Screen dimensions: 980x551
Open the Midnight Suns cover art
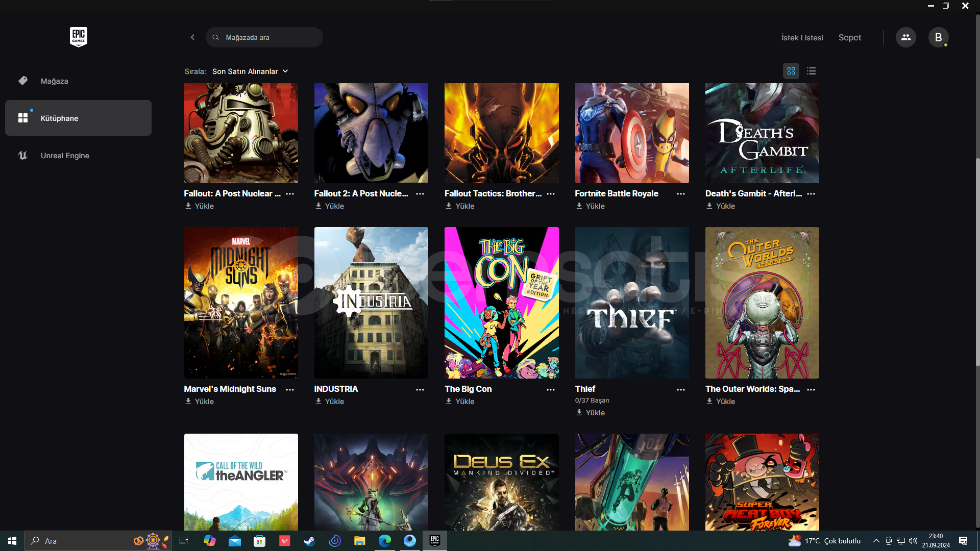tap(241, 303)
